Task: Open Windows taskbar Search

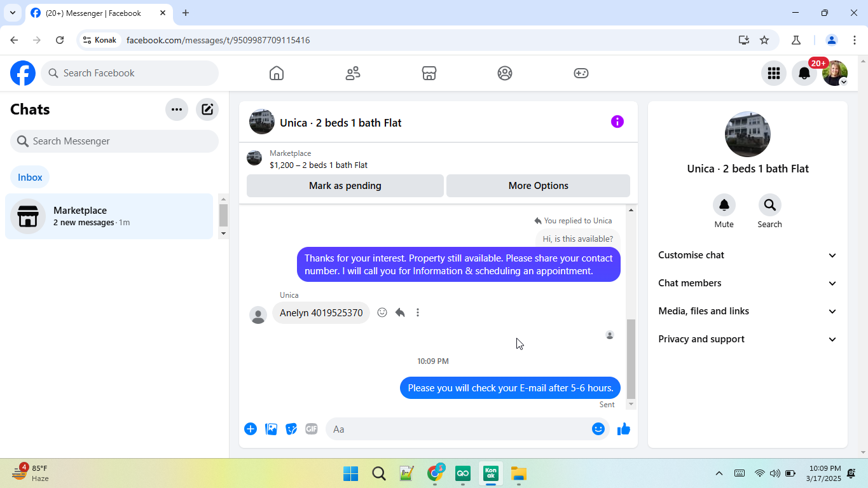Action: click(379, 473)
